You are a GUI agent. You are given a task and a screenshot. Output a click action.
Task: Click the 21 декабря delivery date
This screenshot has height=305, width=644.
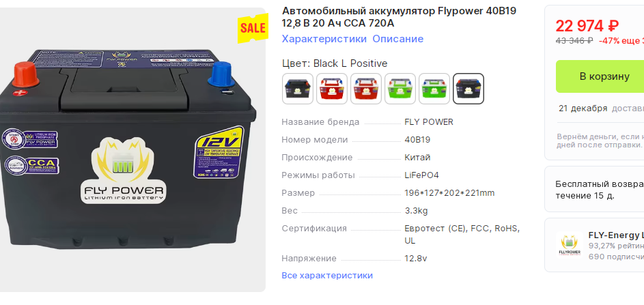coord(583,108)
